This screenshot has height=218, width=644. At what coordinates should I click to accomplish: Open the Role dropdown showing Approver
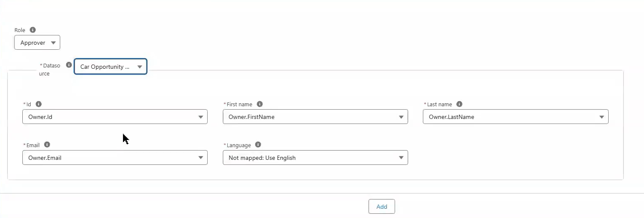[x=37, y=43]
